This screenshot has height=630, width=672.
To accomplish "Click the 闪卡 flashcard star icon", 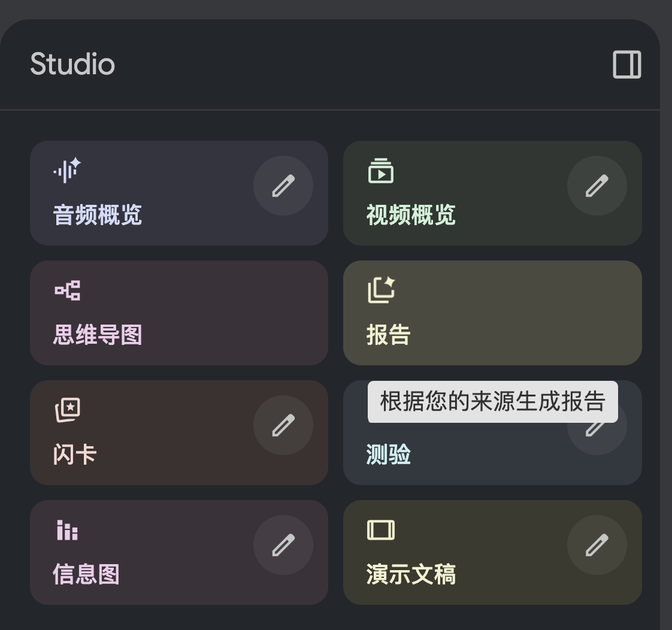I will (68, 410).
